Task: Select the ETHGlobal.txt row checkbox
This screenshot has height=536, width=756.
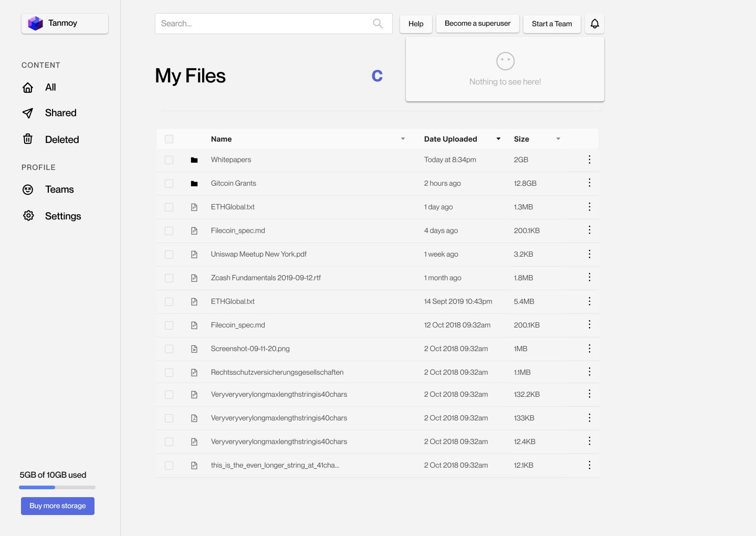Action: 169,207
